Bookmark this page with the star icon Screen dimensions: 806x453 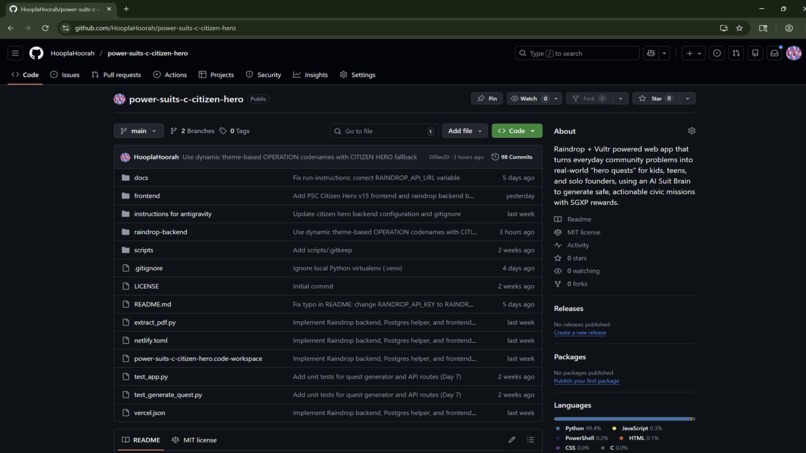pyautogui.click(x=739, y=28)
